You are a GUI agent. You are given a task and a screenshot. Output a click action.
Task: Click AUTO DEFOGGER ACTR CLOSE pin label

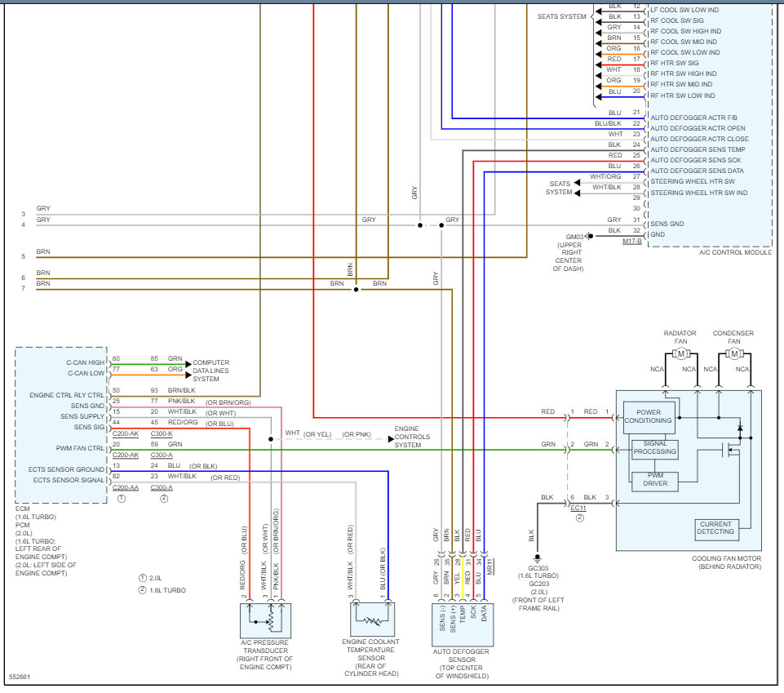point(699,139)
